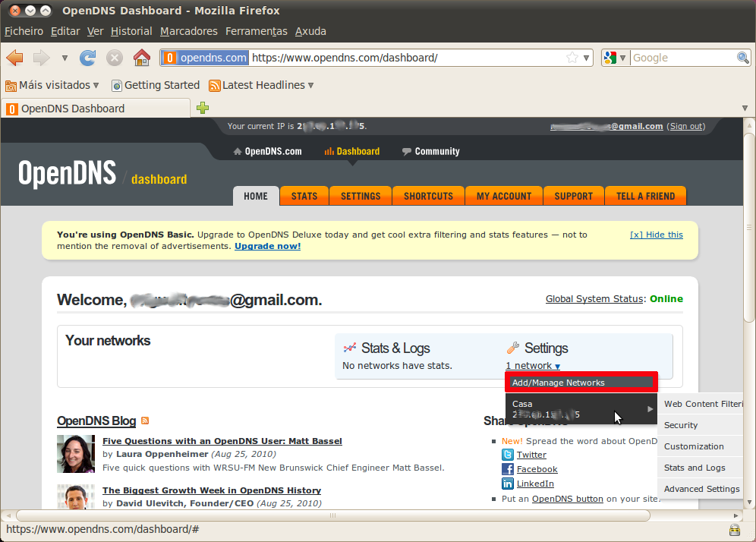Viewport: 756px width, 542px height.
Task: Expand the 1 network dropdown
Action: click(x=533, y=366)
